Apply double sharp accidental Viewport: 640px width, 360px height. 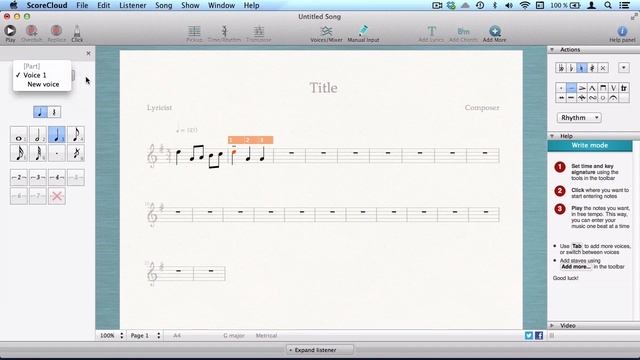pyautogui.click(x=603, y=68)
